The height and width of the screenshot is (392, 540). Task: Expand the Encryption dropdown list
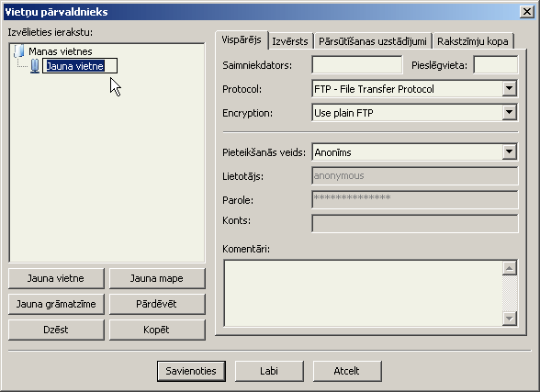pos(510,113)
